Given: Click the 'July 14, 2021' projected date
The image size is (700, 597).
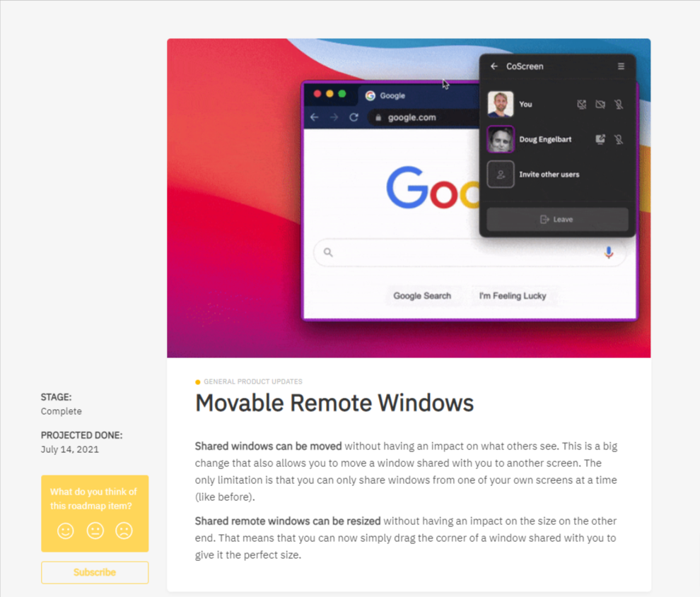Looking at the screenshot, I should 70,450.
